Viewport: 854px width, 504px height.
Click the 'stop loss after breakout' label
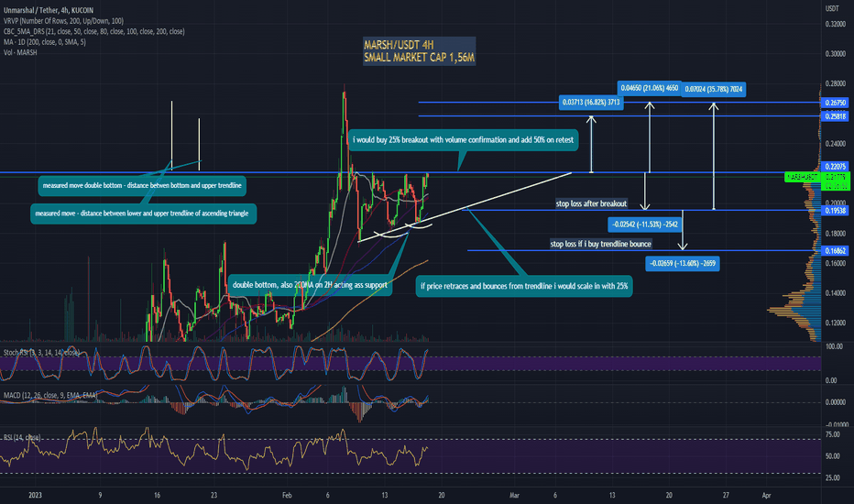pos(591,203)
